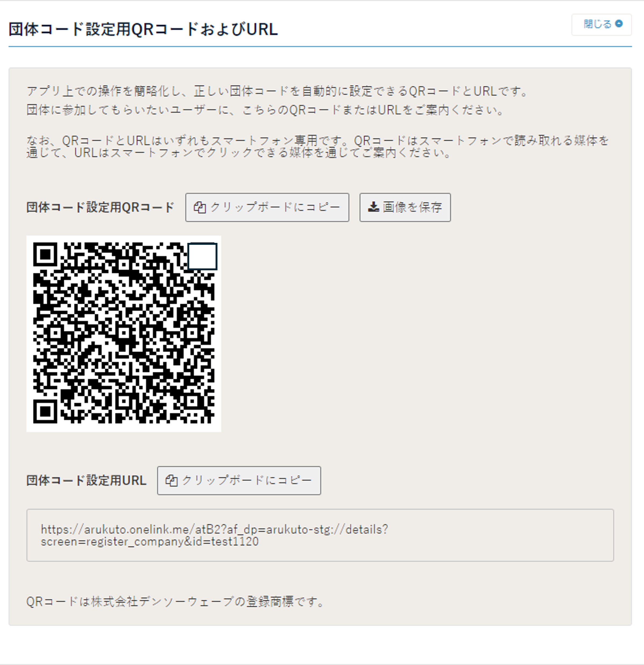Image resolution: width=644 pixels, height=665 pixels.
Task: Click the download tray icon in 画像を保存
Action: (373, 207)
